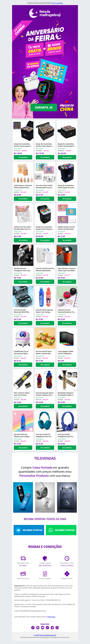Screen dimensions: 90x644
Task: Click 'Ver produto' under Lousa Magica Tablet
Action: pyautogui.click(x=67, y=365)
